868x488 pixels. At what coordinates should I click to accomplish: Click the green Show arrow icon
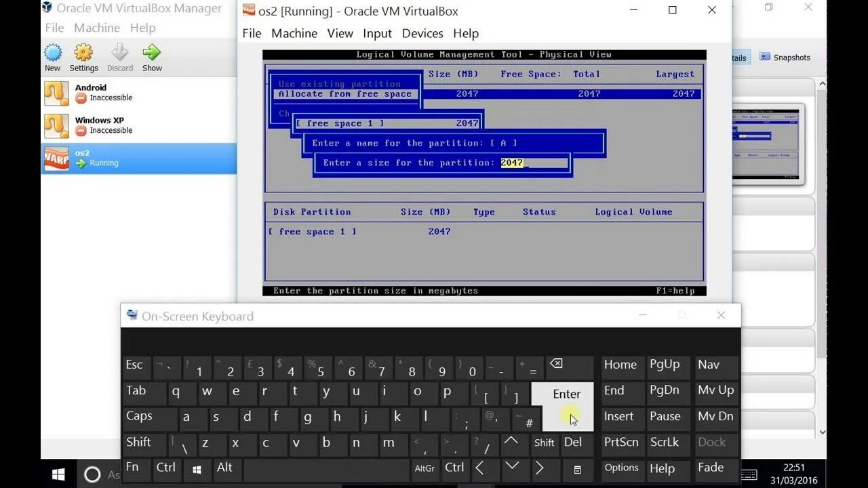pyautogui.click(x=152, y=53)
